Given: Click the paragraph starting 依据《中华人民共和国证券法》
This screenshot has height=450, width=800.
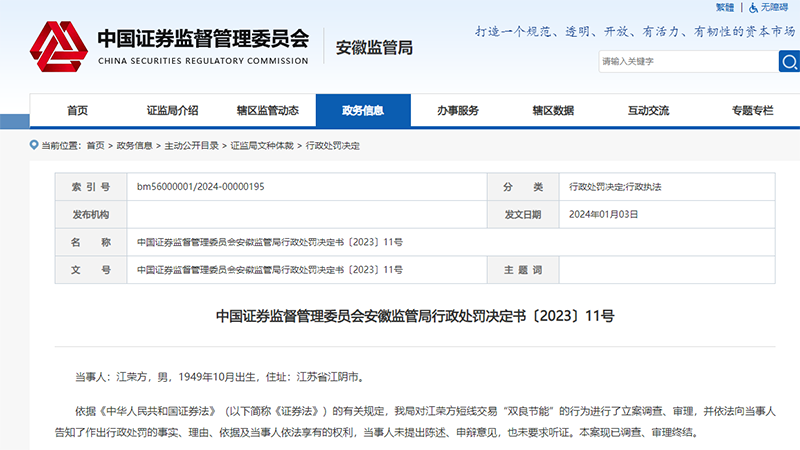Looking at the screenshot, I should [x=415, y=421].
